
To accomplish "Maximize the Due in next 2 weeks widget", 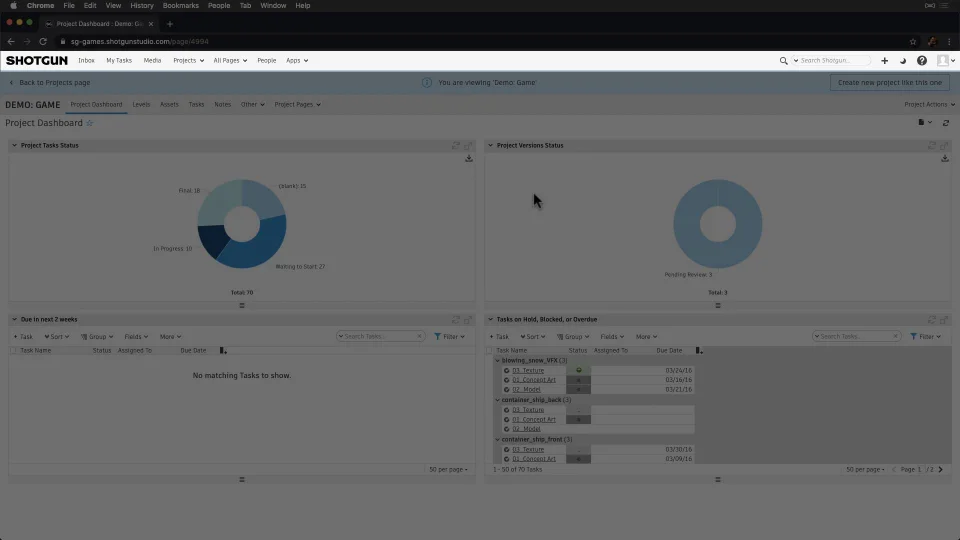I will point(468,320).
